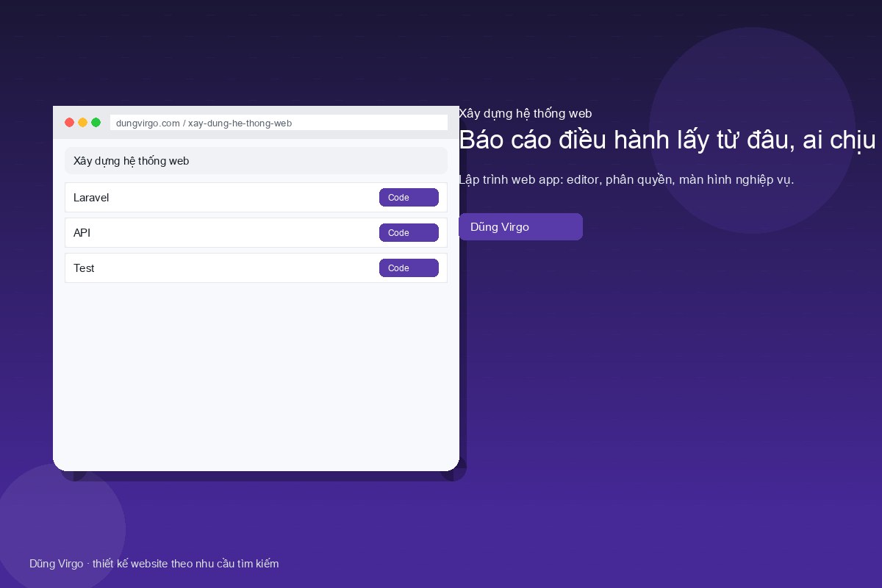Open the Dũng Virgo button
Image resolution: width=882 pixels, height=588 pixels.
pyautogui.click(x=520, y=226)
